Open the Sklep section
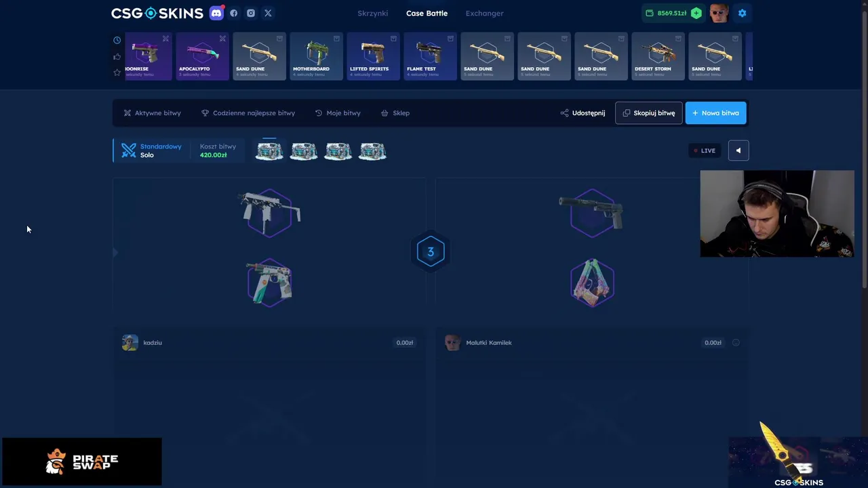 (x=395, y=113)
